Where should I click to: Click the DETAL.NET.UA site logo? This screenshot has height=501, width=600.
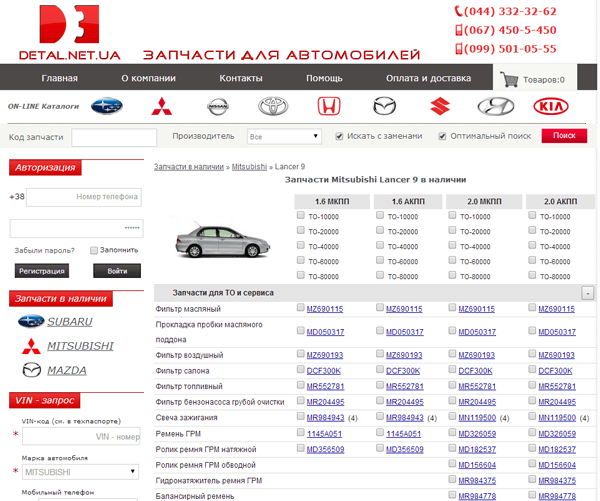point(70,33)
